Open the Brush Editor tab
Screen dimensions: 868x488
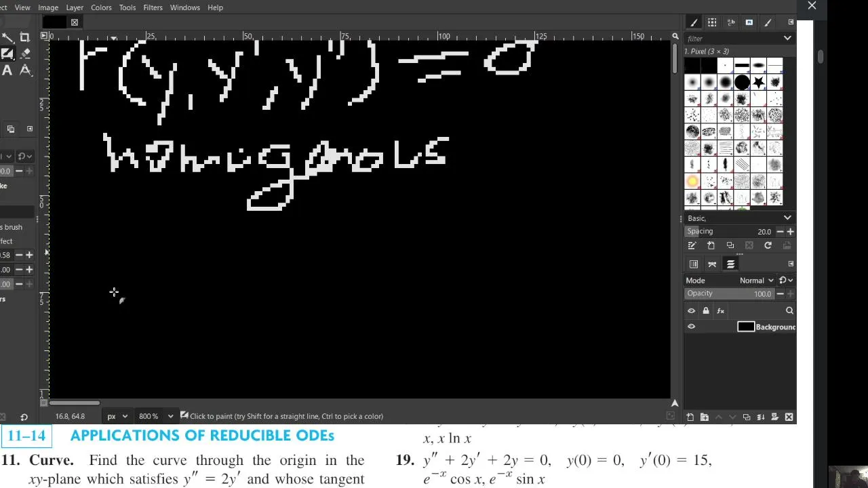pyautogui.click(x=768, y=22)
